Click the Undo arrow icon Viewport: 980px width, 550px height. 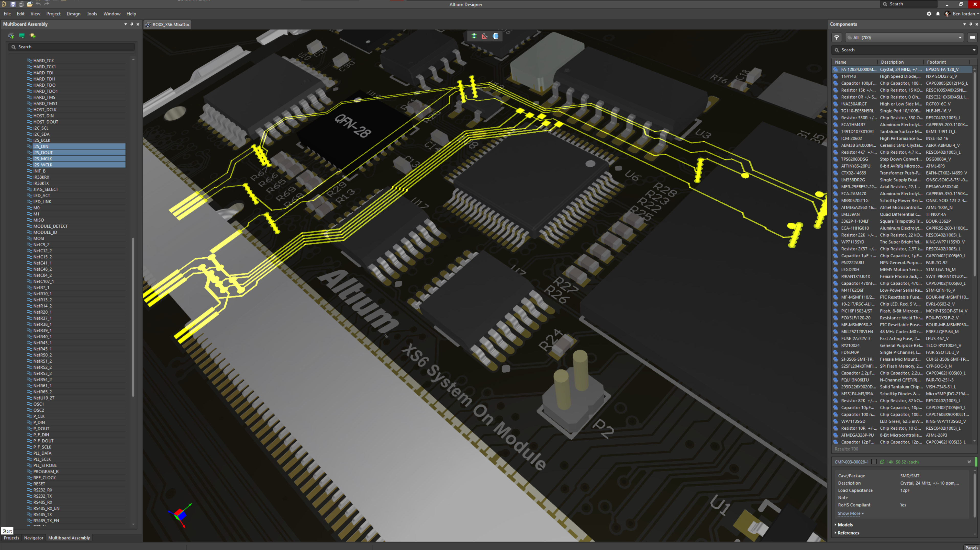(x=38, y=4)
